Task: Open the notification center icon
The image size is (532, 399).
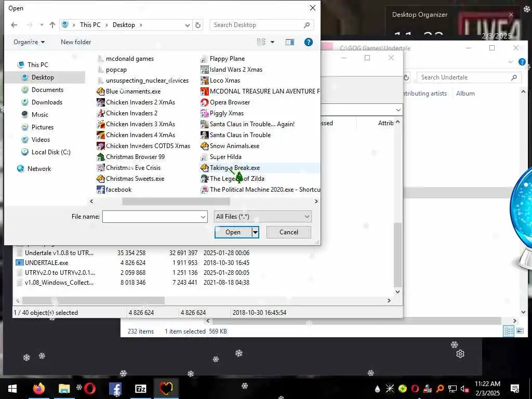Action: click(x=515, y=389)
